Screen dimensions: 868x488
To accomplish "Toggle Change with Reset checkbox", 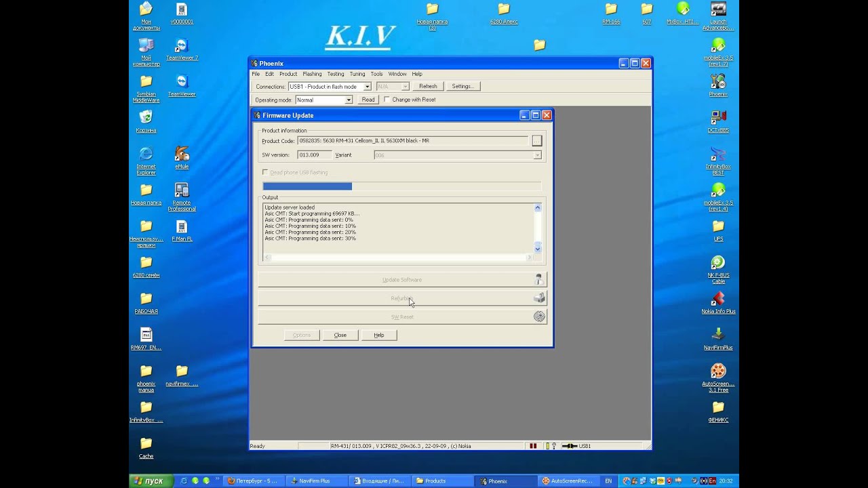I will coord(387,100).
